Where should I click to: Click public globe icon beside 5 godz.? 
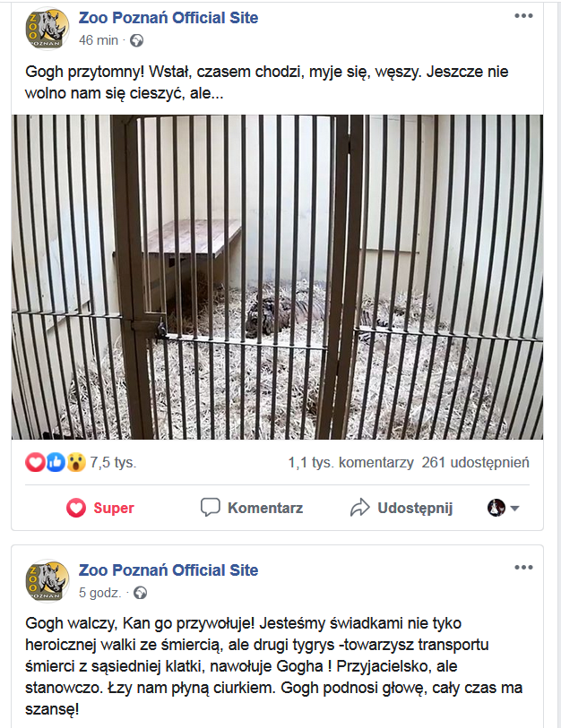coord(141,593)
